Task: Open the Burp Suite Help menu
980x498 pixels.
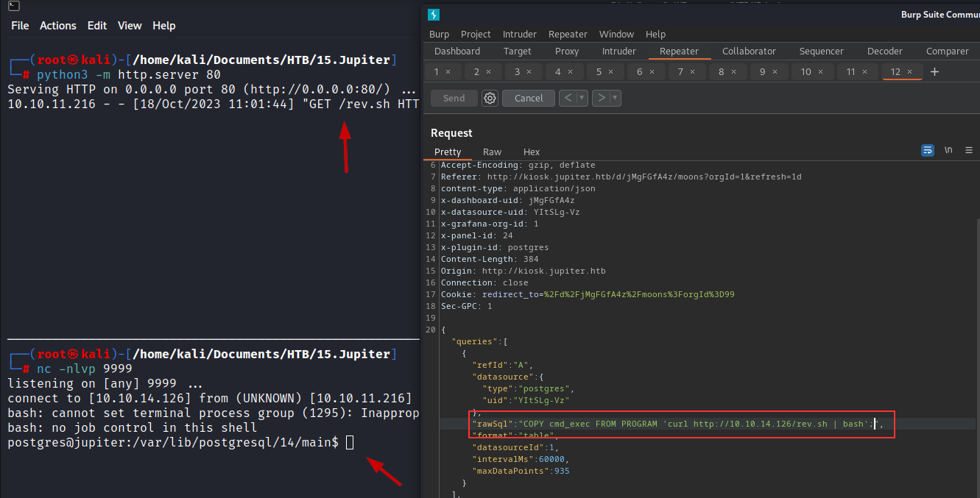Action: (655, 34)
